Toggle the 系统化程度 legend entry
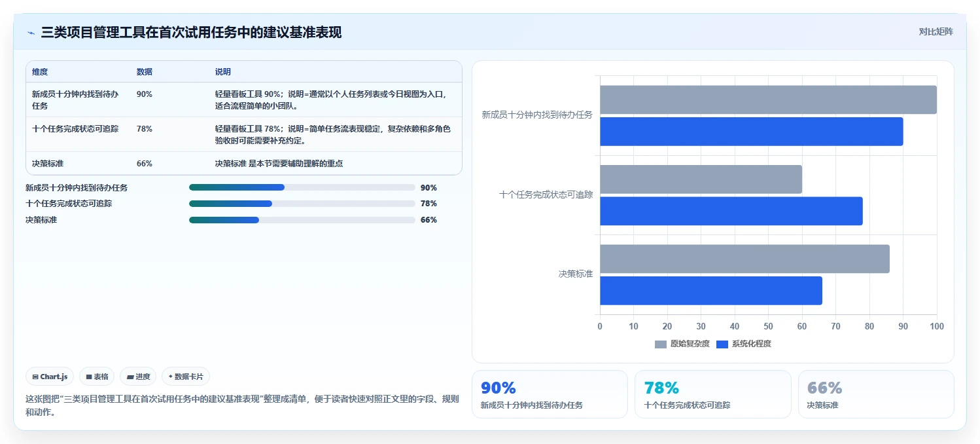 (744, 344)
